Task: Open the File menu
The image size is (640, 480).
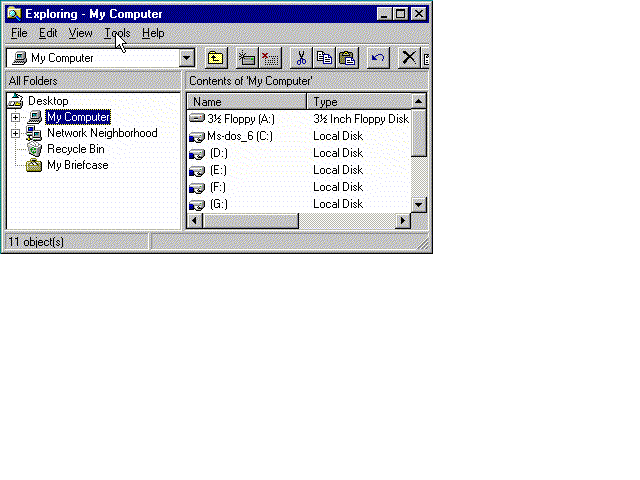Action: [19, 33]
